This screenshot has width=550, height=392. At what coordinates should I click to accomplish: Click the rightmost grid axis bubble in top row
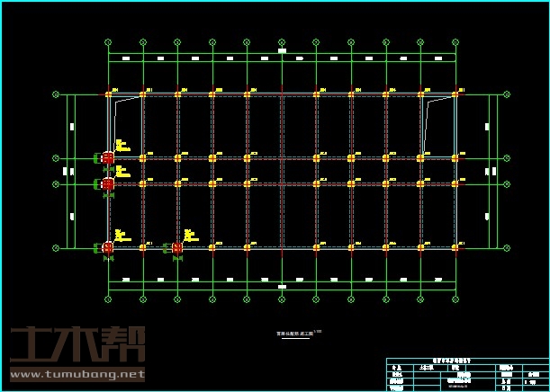(455, 41)
